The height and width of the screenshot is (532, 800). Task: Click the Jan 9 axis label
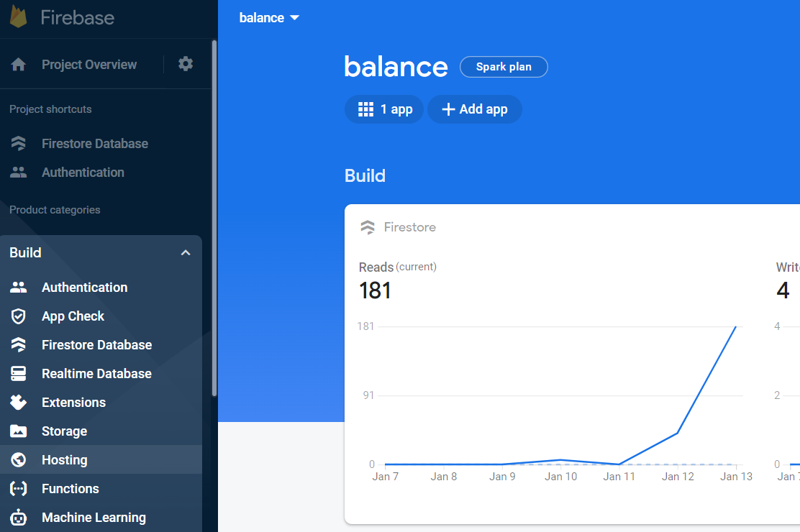[x=502, y=477]
